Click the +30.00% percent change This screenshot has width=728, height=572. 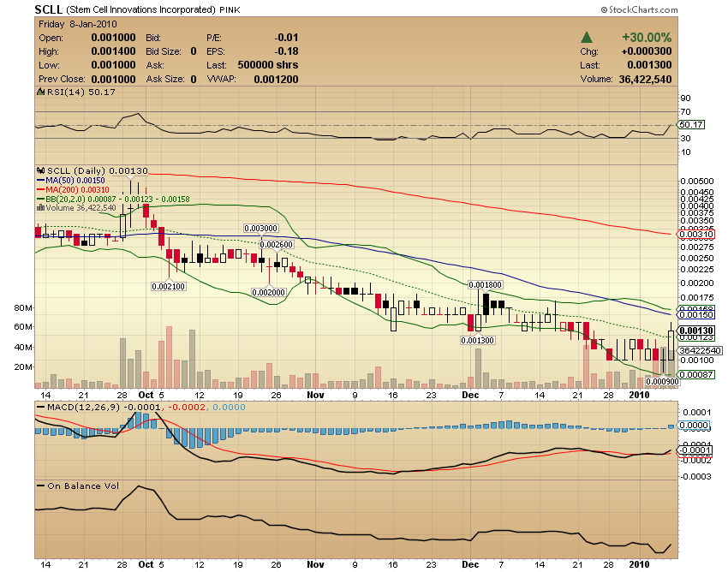click(x=647, y=38)
